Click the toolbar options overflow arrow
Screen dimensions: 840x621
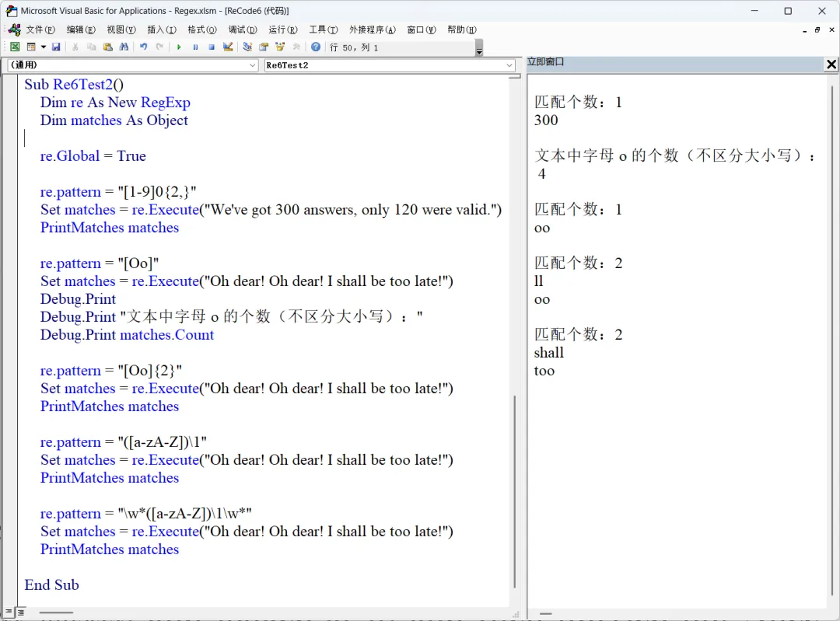[x=479, y=47]
